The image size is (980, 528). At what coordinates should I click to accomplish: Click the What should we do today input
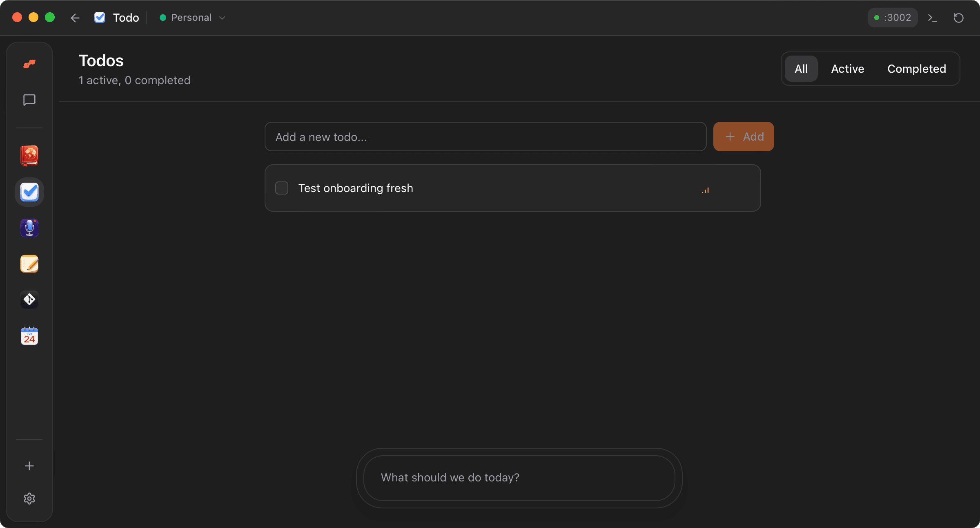(x=519, y=478)
